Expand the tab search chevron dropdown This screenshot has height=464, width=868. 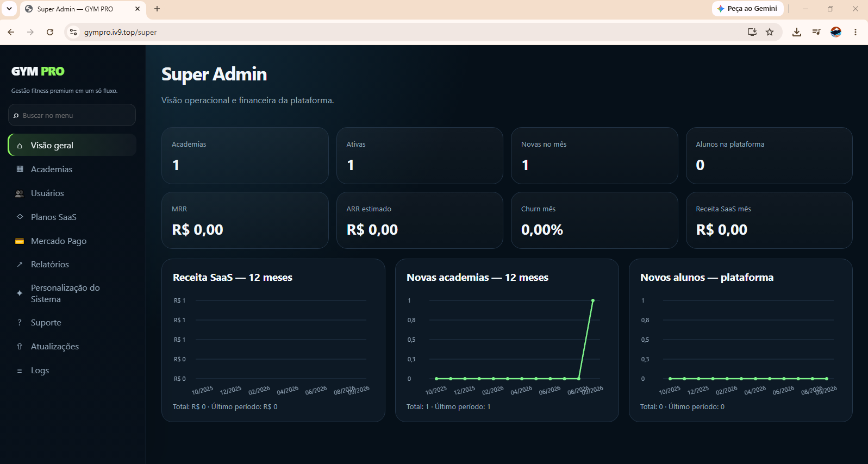click(9, 9)
